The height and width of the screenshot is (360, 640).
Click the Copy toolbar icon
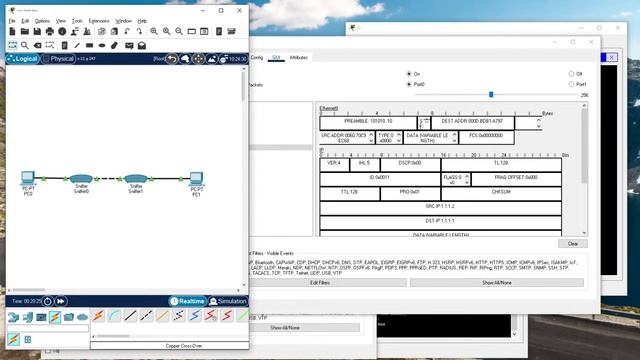(x=102, y=31)
